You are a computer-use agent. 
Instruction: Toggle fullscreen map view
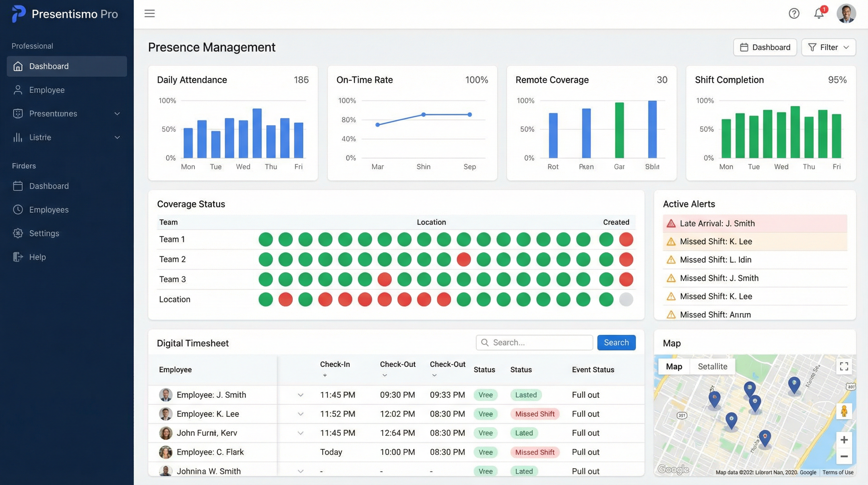point(844,366)
